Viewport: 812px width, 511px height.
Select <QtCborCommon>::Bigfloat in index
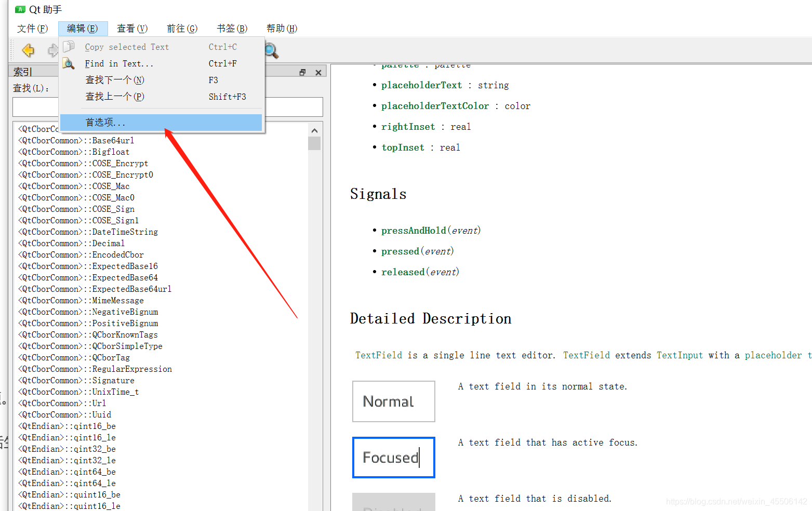74,152
